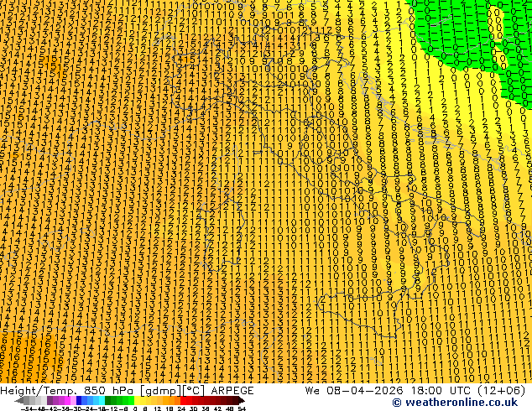Pick the cyan legend swatch near -18
The image size is (532, 411).
pyautogui.click(x=102, y=400)
